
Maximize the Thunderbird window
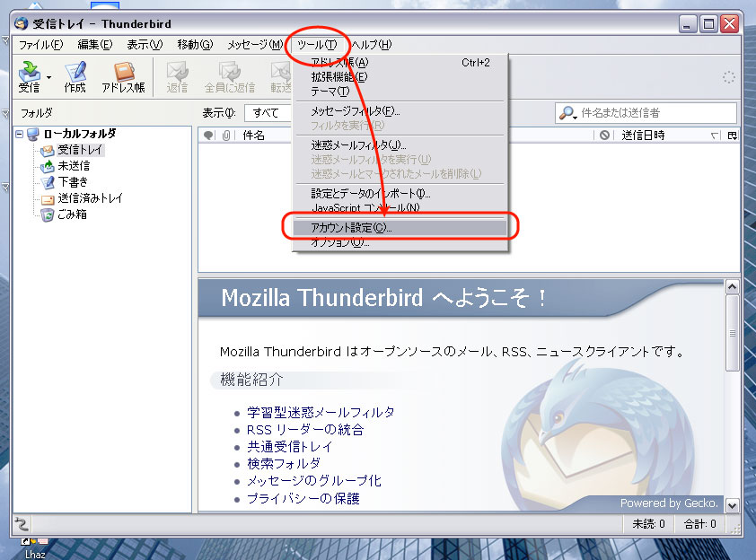pos(708,23)
